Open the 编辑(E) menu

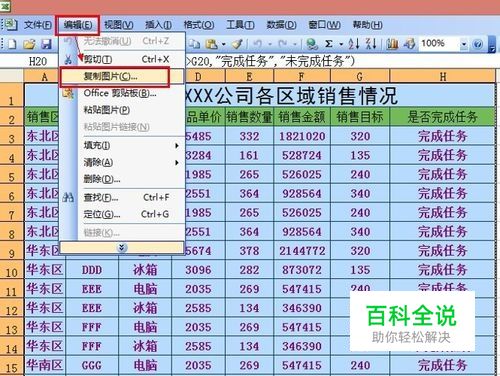click(78, 25)
